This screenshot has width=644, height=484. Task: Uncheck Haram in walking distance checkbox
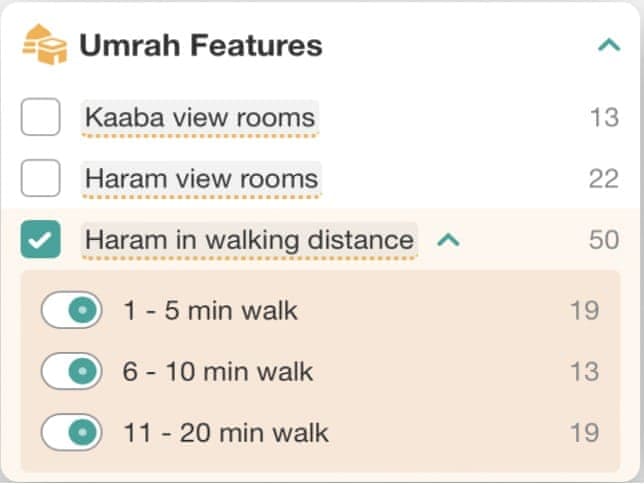tap(41, 240)
